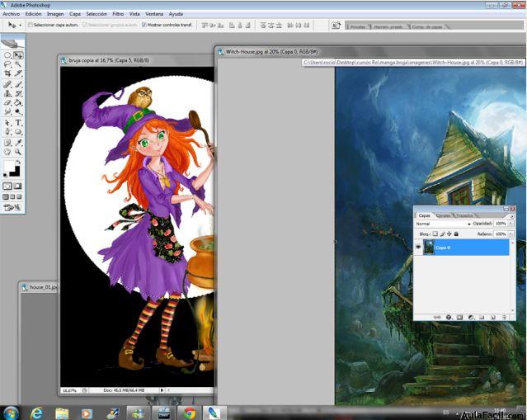The width and height of the screenshot is (527, 420).
Task: Add a layer style in Capas panel
Action: 449,317
